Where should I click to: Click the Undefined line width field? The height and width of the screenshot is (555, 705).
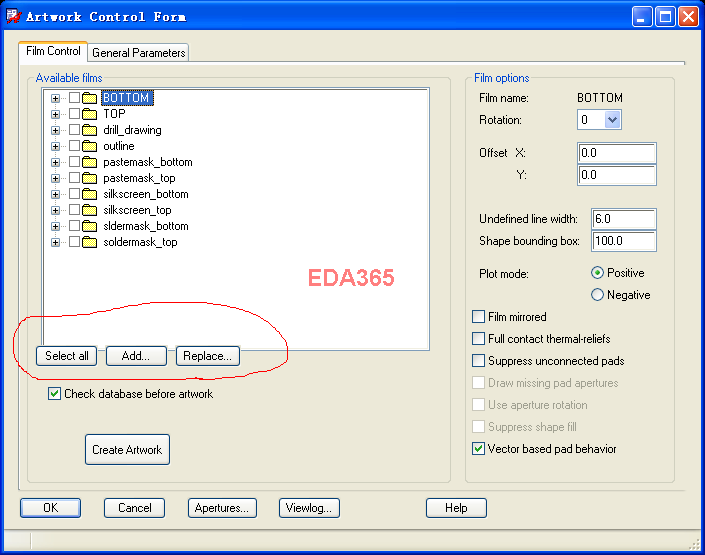coord(624,219)
